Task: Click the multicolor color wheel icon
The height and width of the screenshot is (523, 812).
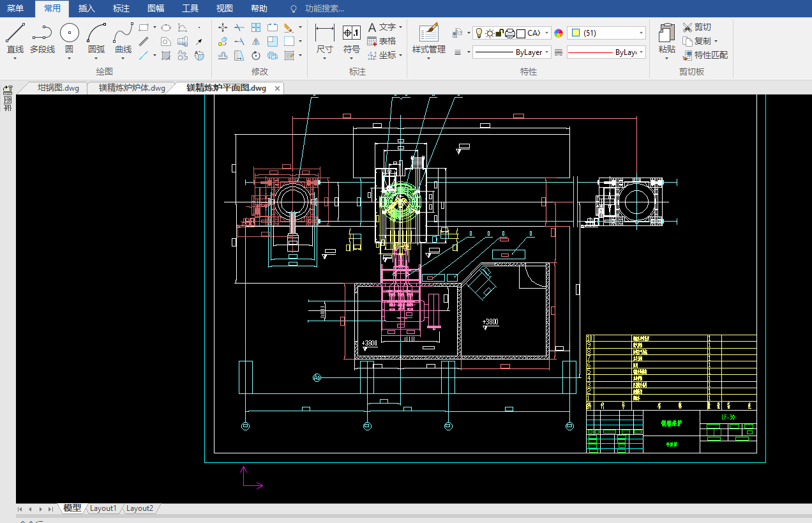Action: [559, 33]
